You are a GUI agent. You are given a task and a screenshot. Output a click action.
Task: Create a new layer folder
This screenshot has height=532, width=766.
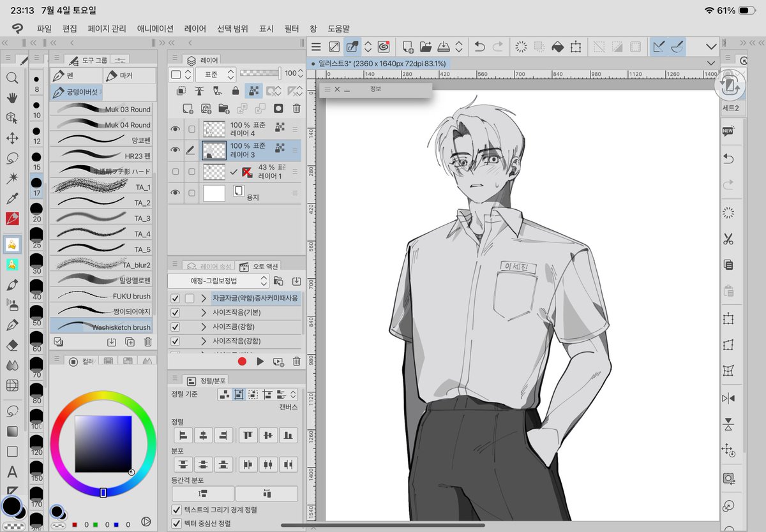click(223, 108)
